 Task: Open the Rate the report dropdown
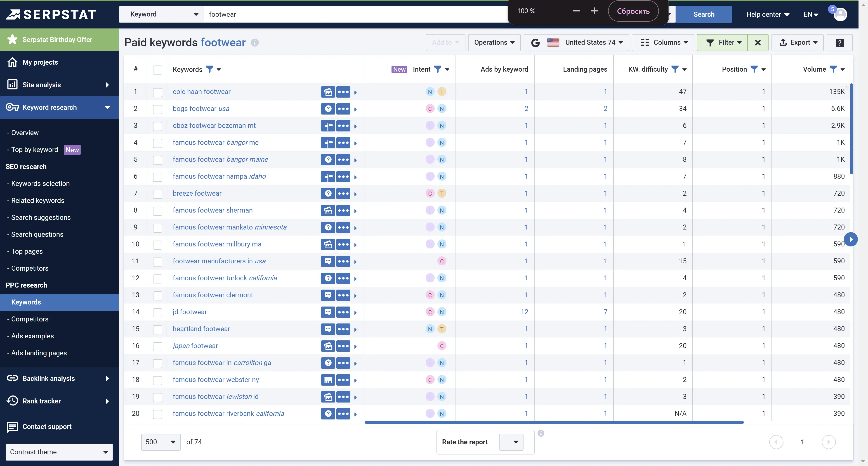coord(511,442)
